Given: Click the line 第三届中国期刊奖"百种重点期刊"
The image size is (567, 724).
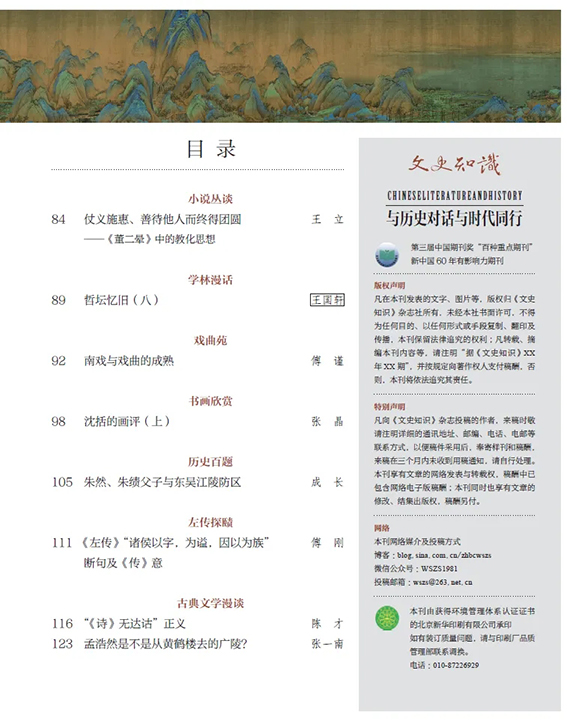Looking at the screenshot, I should pyautogui.click(x=472, y=247).
